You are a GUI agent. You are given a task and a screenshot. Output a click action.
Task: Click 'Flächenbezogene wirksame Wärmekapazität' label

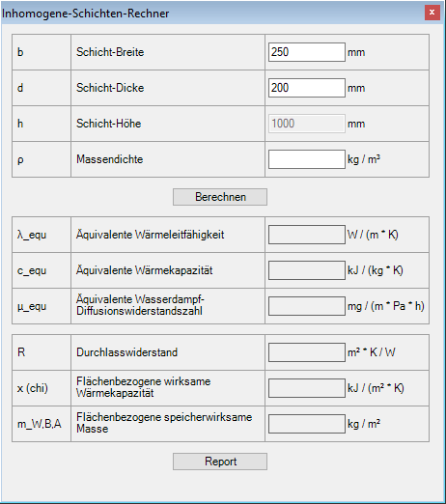click(144, 387)
